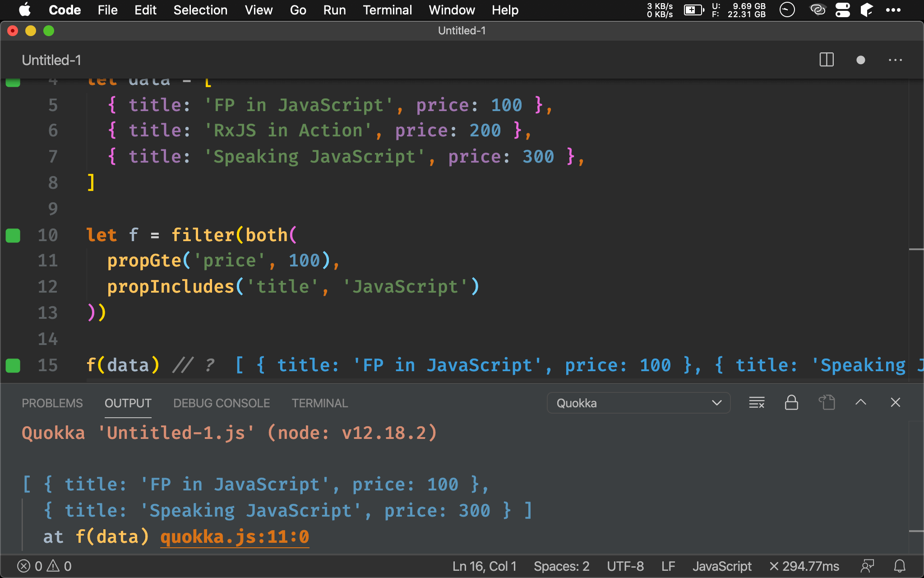Open the Go menu
The width and height of the screenshot is (924, 578).
point(298,10)
